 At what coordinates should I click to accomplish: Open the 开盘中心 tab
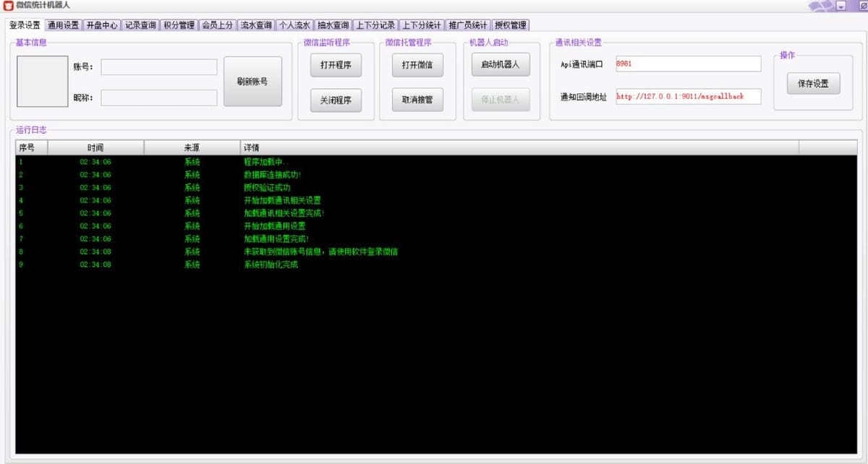coord(102,25)
